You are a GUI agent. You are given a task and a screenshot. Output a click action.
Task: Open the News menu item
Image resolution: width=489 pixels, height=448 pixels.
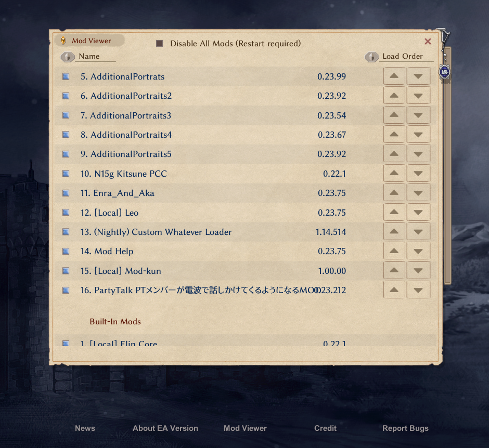click(85, 428)
